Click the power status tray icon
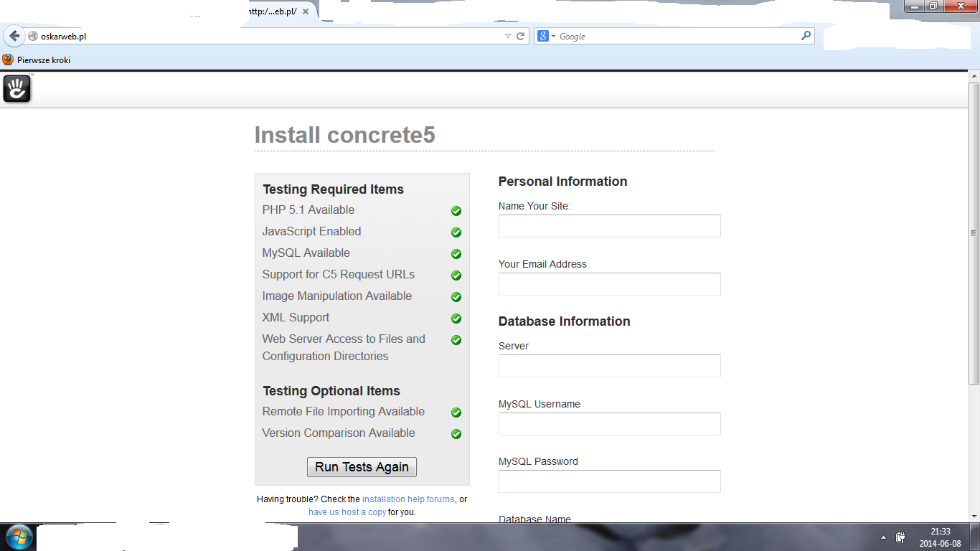This screenshot has width=980, height=551. click(x=900, y=537)
